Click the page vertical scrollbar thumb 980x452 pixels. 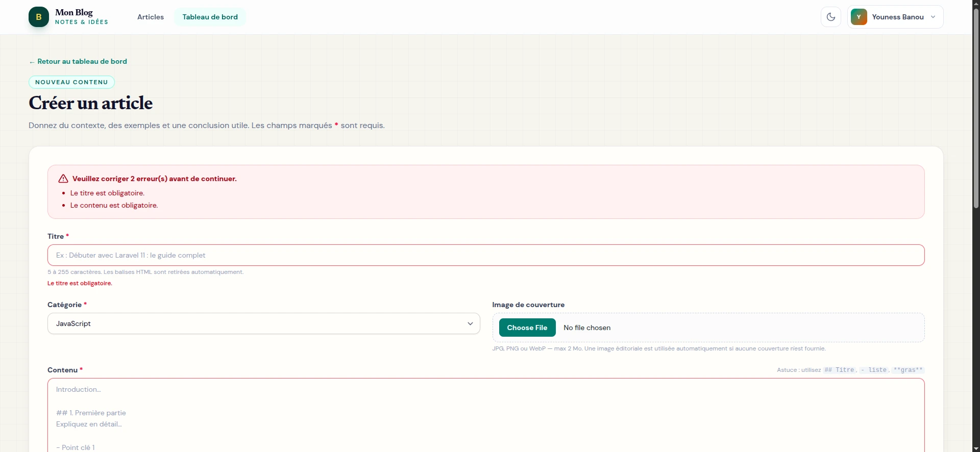(x=976, y=108)
